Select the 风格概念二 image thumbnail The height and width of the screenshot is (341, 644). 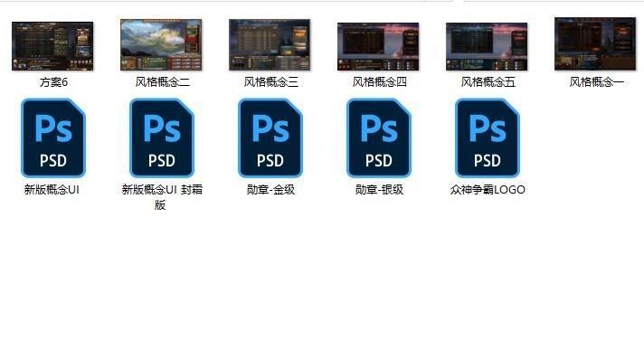[161, 45]
